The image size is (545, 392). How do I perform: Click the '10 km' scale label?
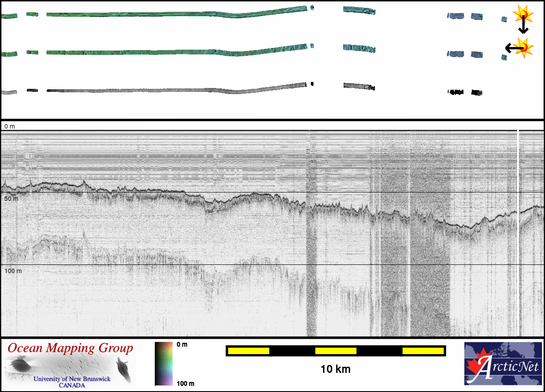[x=335, y=369]
